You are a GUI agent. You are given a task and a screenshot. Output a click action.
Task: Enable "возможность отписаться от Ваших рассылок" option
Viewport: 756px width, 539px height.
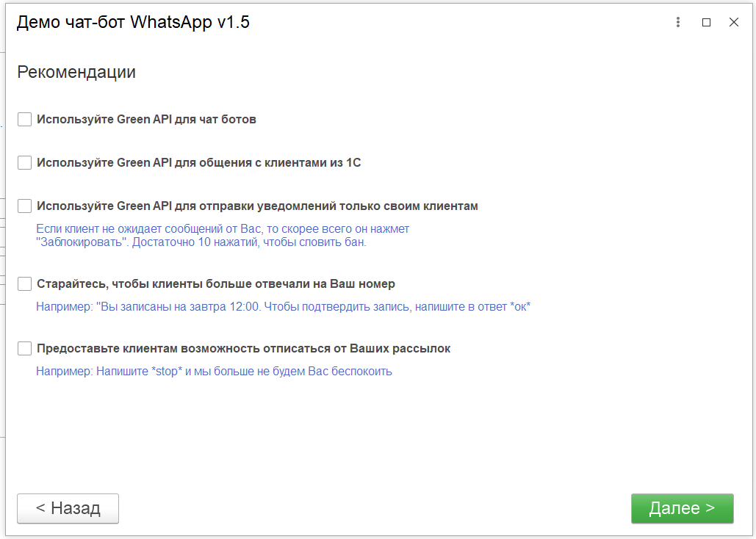24,347
